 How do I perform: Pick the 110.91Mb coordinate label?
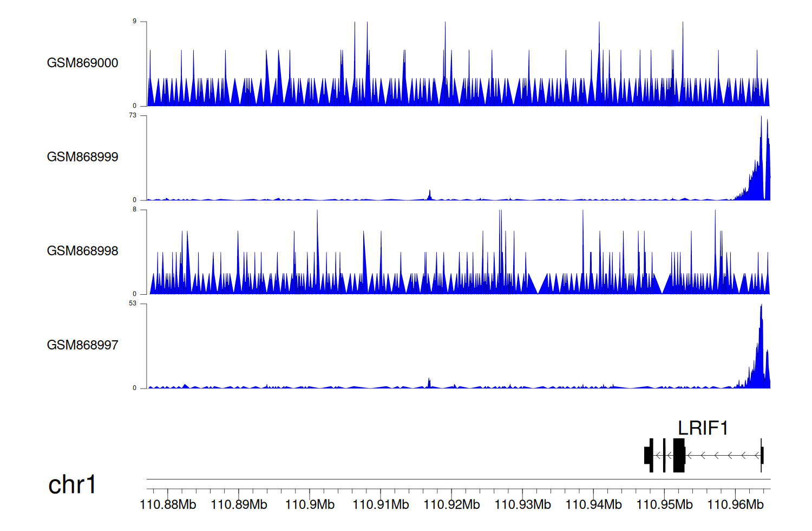coord(381,505)
